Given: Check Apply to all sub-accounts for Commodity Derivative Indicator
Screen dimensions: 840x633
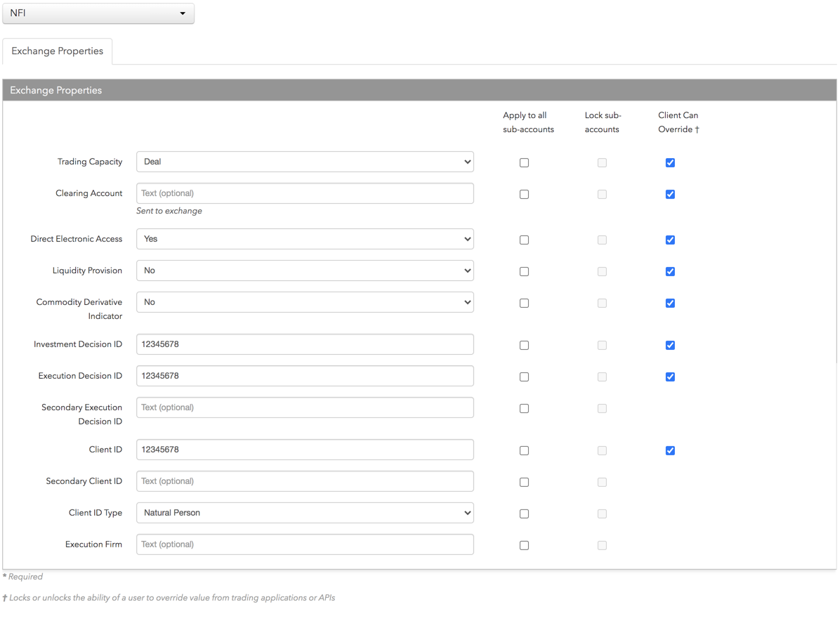Looking at the screenshot, I should click(x=524, y=303).
